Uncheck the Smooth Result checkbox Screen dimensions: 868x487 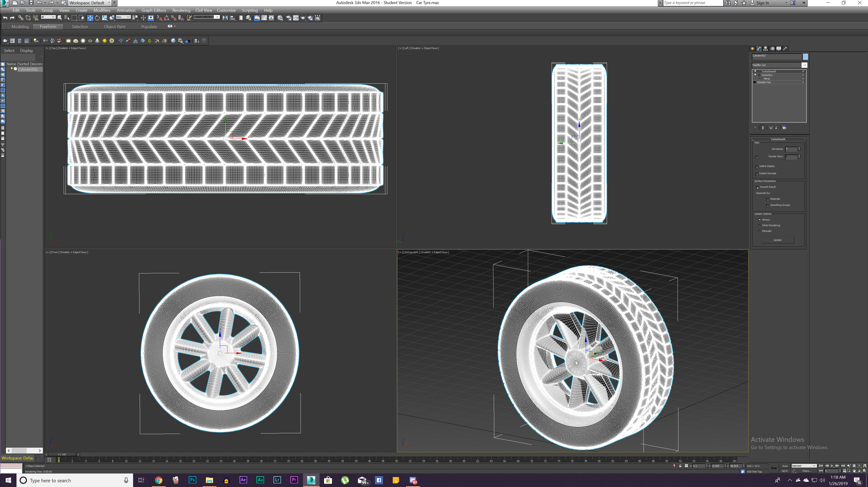click(757, 187)
